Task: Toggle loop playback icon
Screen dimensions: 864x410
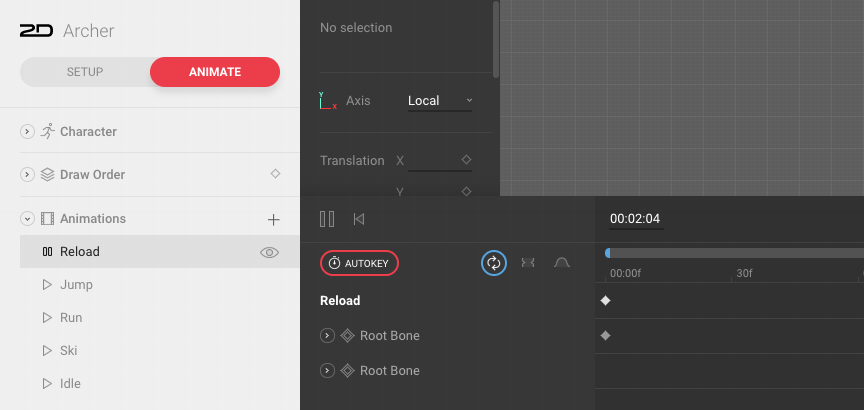Action: click(494, 263)
